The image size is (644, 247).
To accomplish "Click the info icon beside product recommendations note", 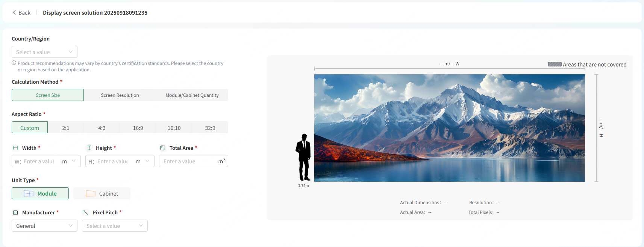I will pyautogui.click(x=14, y=63).
